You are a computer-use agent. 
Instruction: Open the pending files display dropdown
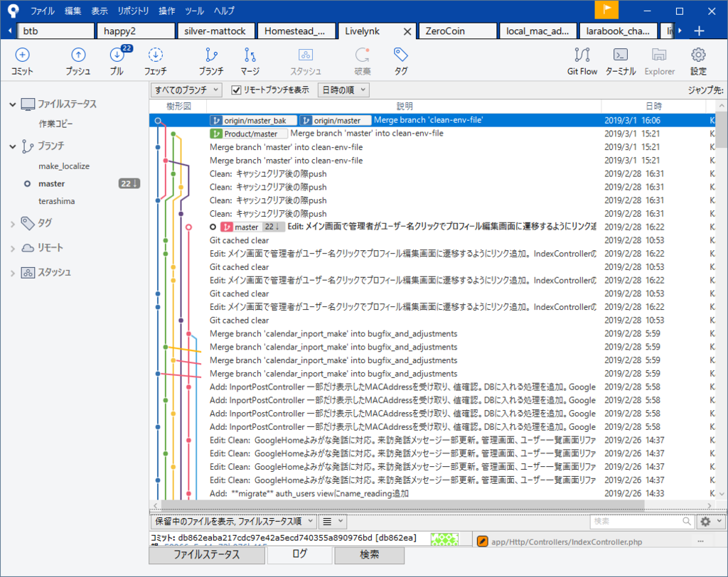click(x=233, y=522)
